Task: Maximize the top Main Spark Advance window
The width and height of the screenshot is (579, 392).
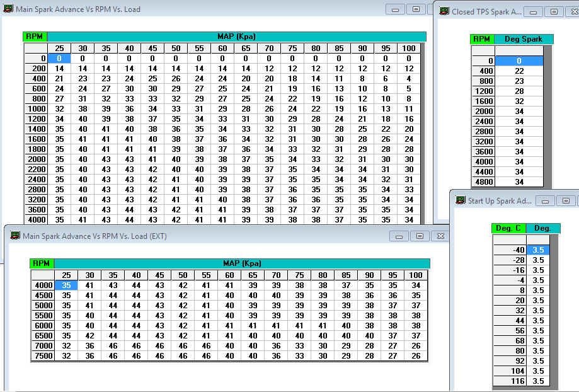Action: [x=416, y=9]
